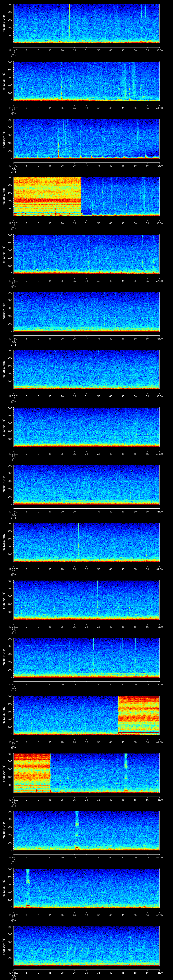Click the 25 second tick label under the 19:32 panel
173x980 pixels.
pyautogui.click(x=75, y=223)
